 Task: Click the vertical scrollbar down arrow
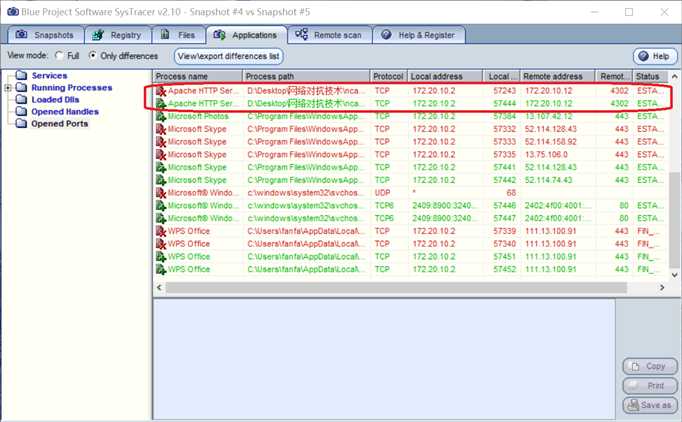[675, 275]
